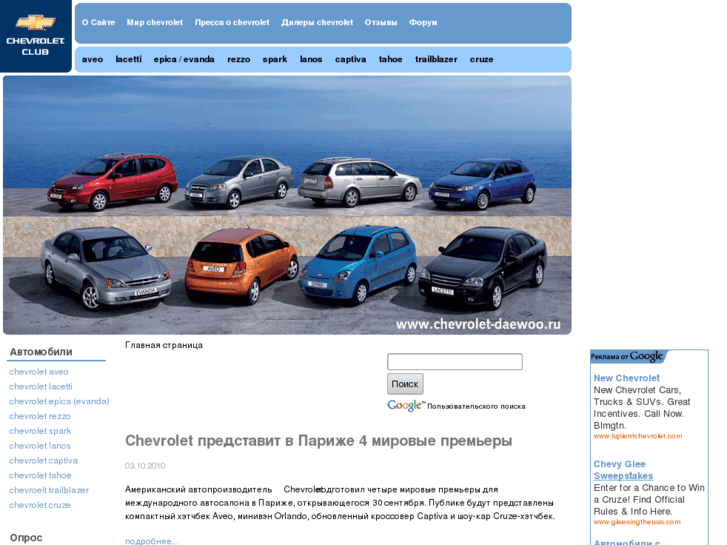Visit www.lupientchevrolet.com ad URL
Screen dimensions: 727x545
click(x=638, y=436)
